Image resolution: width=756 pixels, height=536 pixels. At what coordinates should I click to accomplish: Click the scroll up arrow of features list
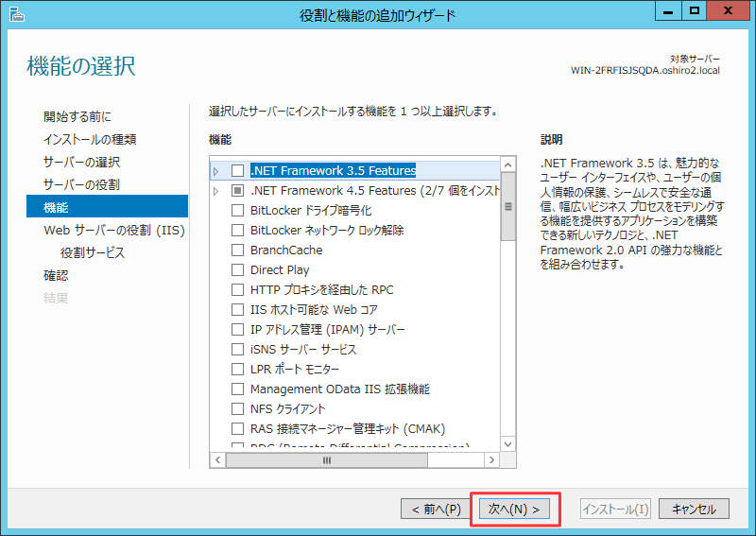[507, 165]
